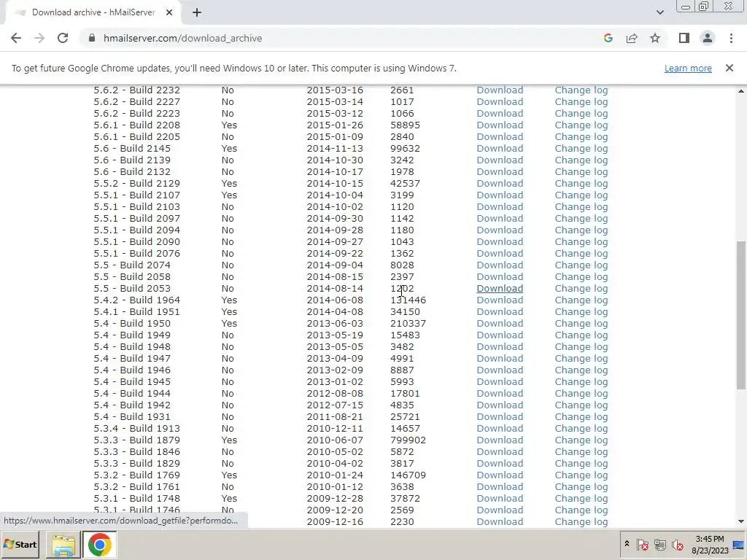The height and width of the screenshot is (560, 747).
Task: Download version 5.6.2 Build 2232
Action: tap(500, 90)
